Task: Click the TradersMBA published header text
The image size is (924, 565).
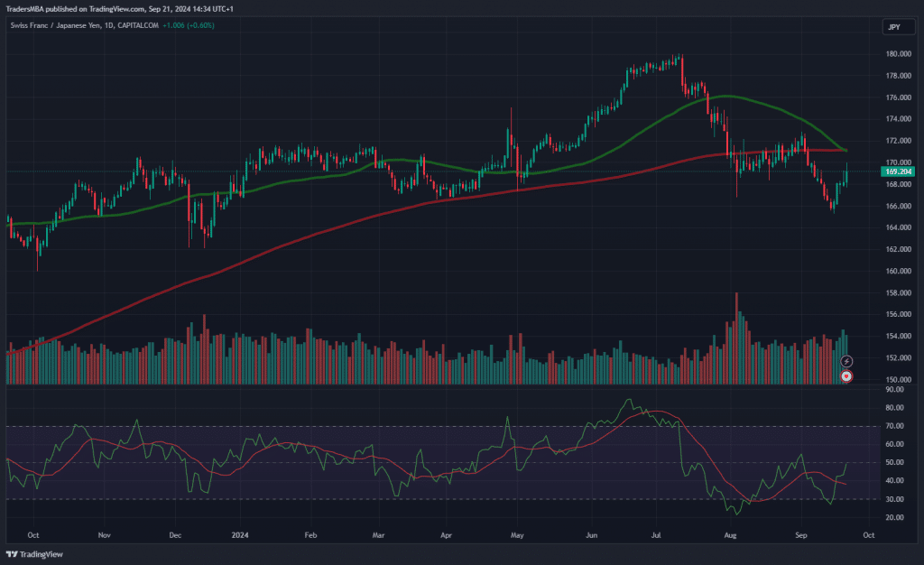Action: (x=122, y=7)
